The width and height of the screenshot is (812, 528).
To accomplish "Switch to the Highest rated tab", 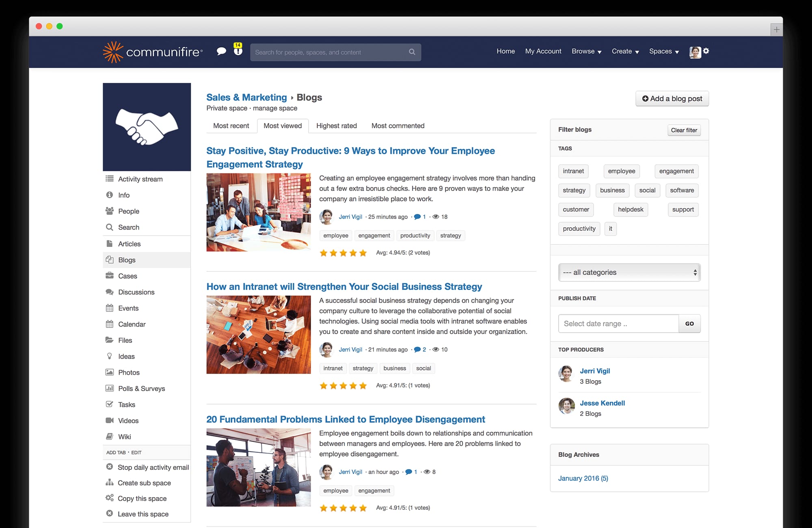I will coord(336,126).
